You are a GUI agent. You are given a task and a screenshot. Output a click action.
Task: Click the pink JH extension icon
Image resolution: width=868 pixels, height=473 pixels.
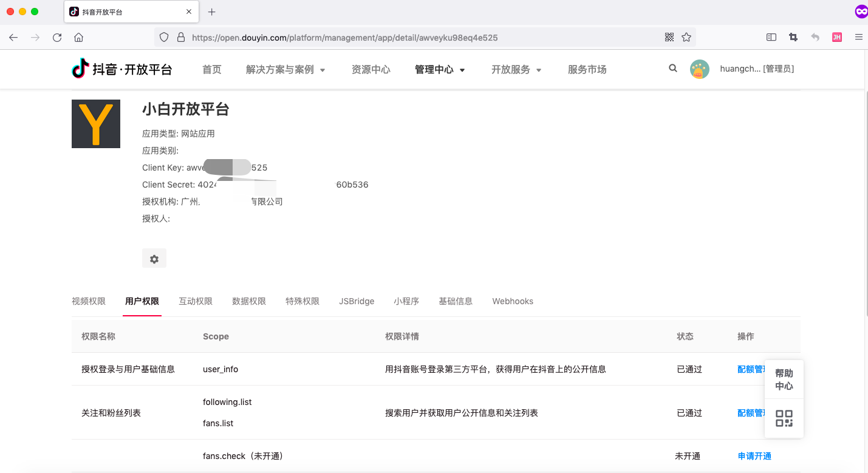pyautogui.click(x=837, y=37)
